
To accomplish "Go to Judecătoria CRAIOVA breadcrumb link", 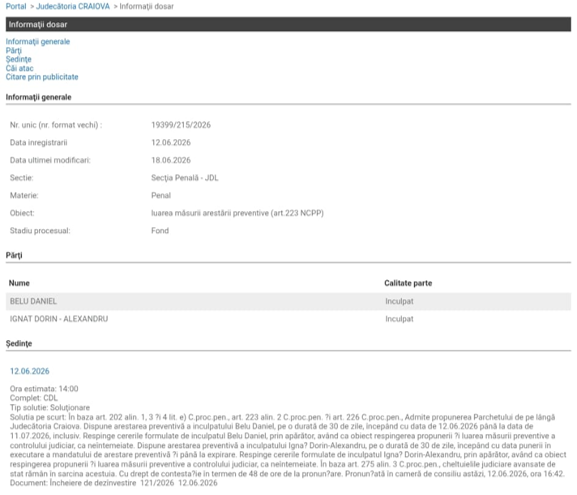I will pyautogui.click(x=73, y=6).
